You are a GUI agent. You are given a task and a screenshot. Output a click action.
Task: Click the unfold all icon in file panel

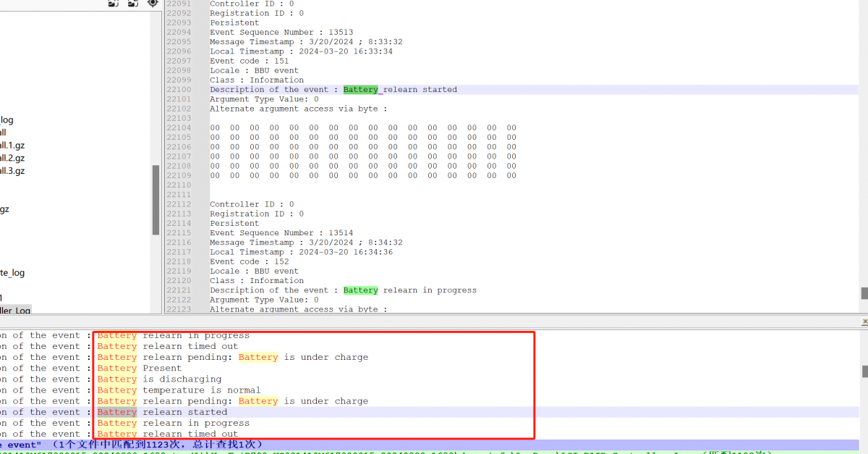(x=114, y=3)
